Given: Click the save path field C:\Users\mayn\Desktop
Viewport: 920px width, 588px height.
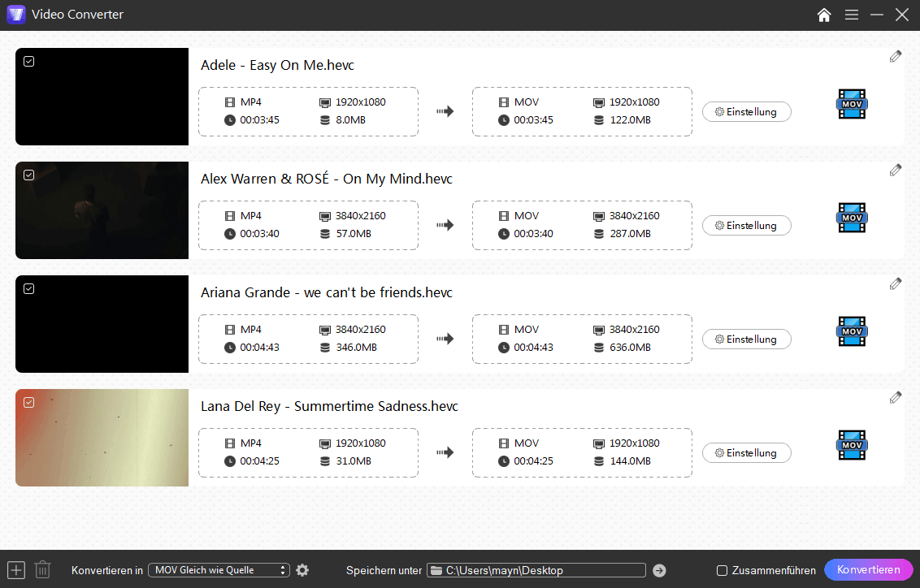Looking at the screenshot, I should pos(536,570).
